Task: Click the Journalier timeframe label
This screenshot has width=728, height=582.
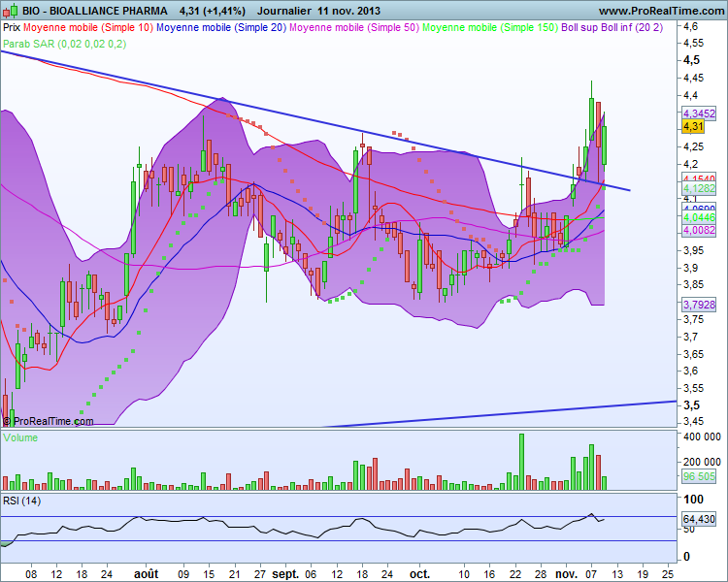Action: pyautogui.click(x=283, y=11)
